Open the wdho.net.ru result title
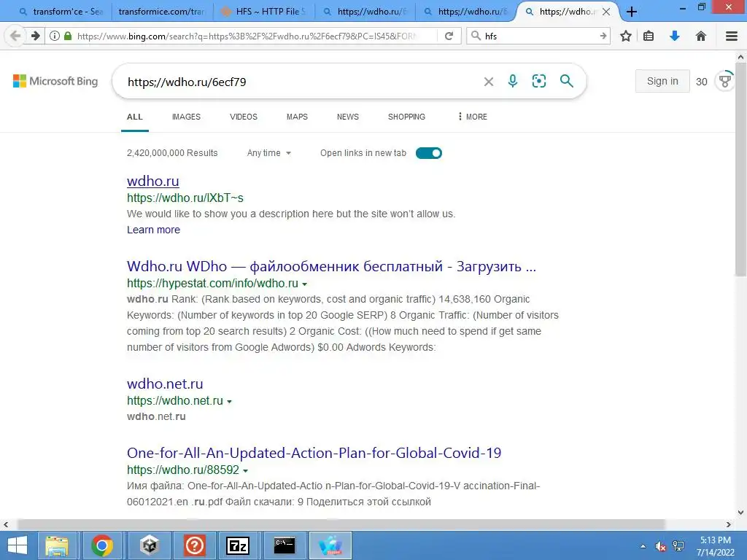 (165, 384)
